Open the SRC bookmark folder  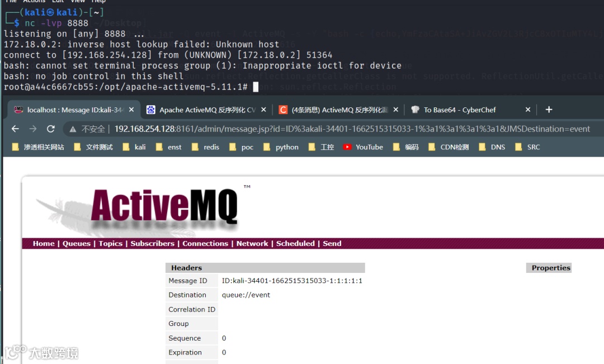527,147
